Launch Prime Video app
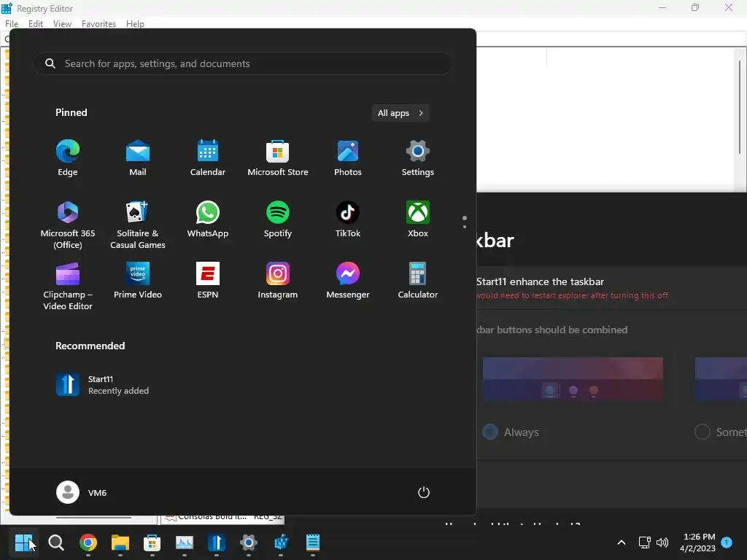Screen dimensions: 747x560 tap(138, 281)
